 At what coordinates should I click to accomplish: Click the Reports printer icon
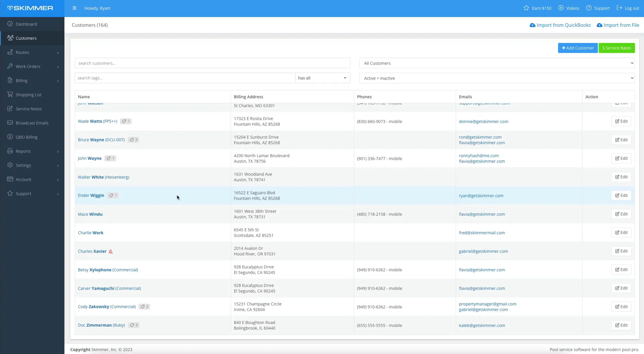point(10,151)
